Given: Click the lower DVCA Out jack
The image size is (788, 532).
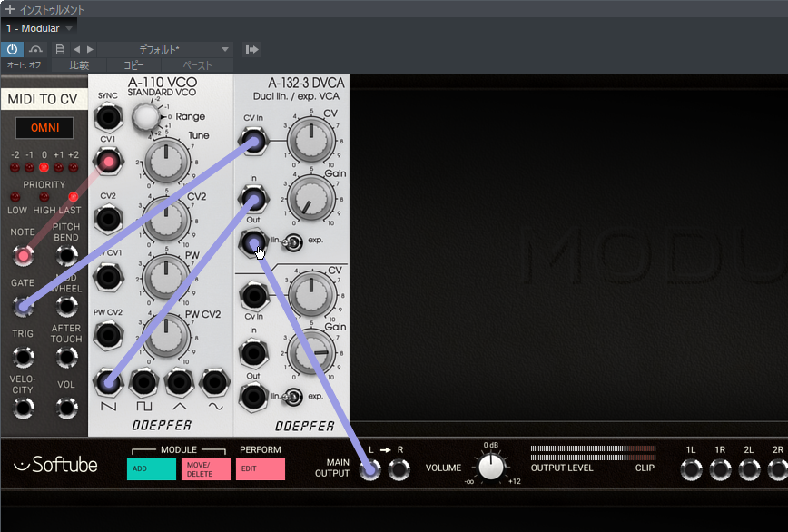Looking at the screenshot, I should pyautogui.click(x=253, y=397).
